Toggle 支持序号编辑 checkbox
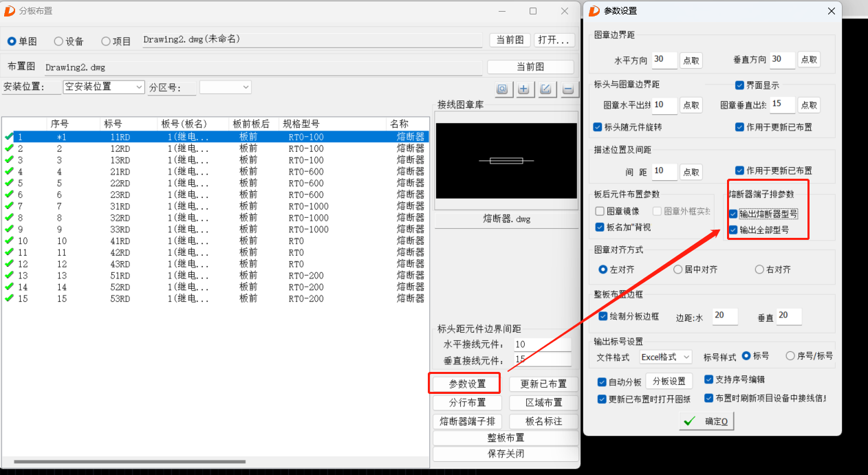 point(709,379)
